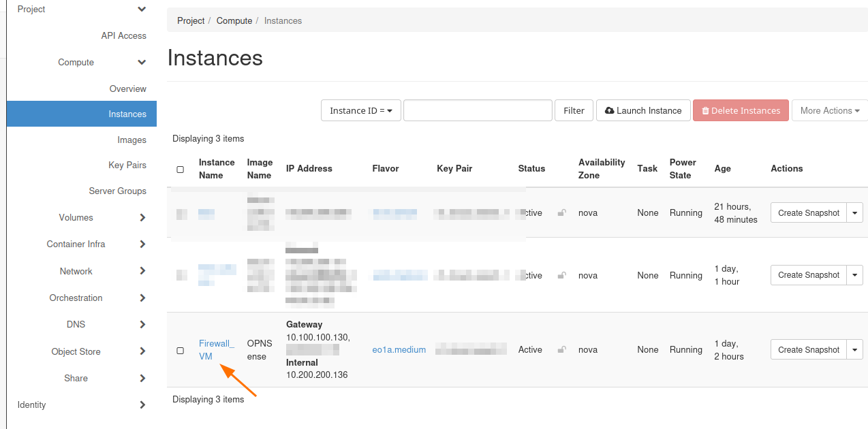Collapse the Compute section chevron
Image resolution: width=868 pixels, height=429 pixels.
(142, 63)
